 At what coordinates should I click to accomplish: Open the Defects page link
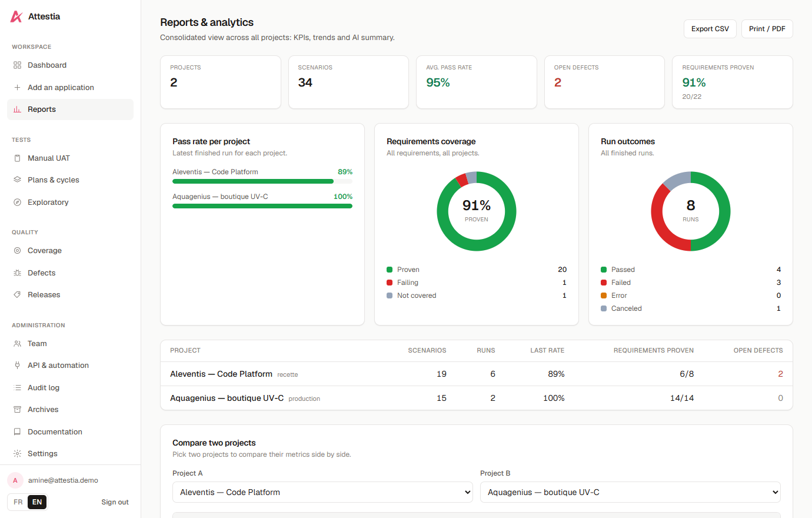pos(70,273)
